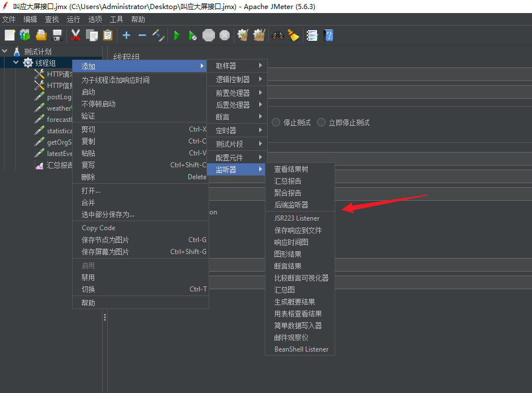
Task: Open the 工具 menu
Action: (x=116, y=19)
